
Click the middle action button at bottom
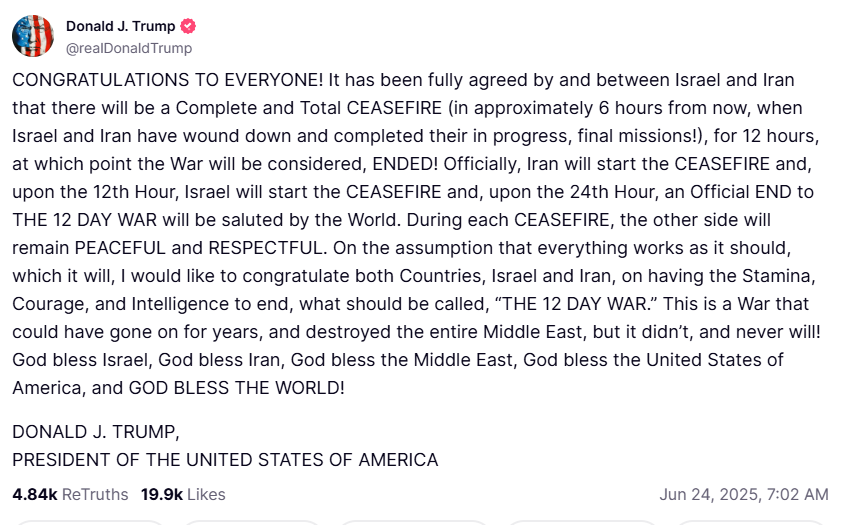click(414, 522)
